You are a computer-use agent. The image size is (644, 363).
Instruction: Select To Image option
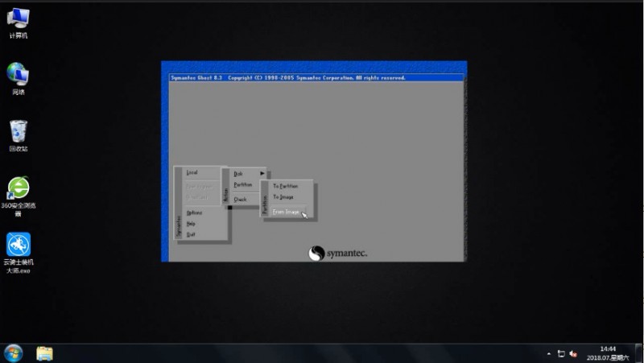[283, 197]
